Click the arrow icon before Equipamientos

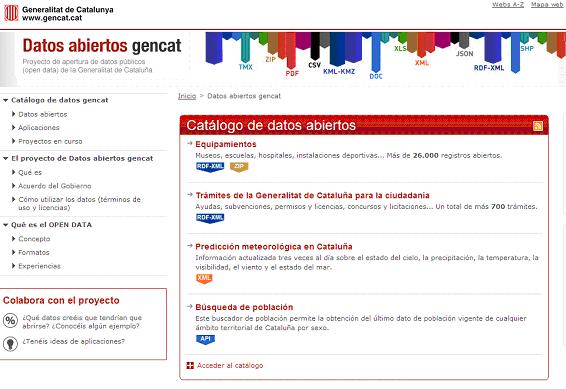click(190, 144)
